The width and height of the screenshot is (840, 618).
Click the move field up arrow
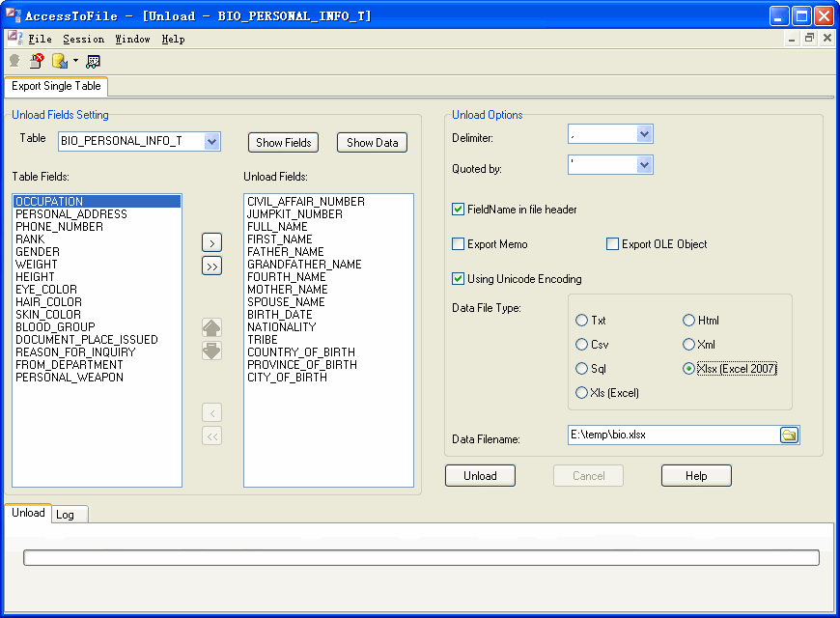(211, 327)
